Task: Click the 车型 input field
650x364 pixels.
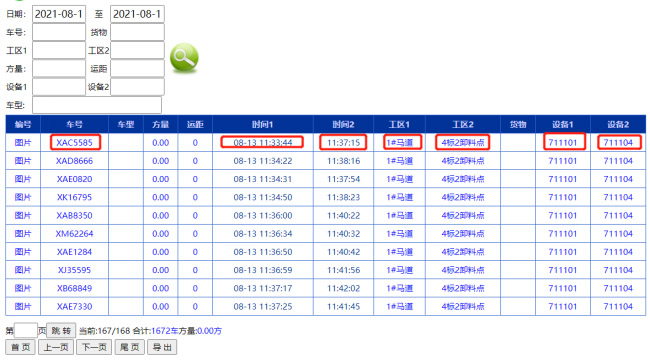Action: click(x=97, y=105)
